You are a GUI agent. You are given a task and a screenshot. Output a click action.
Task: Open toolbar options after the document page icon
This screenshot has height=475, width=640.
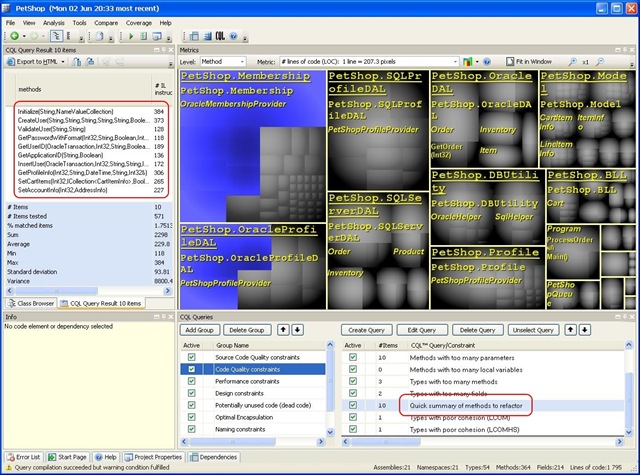pyautogui.click(x=111, y=38)
